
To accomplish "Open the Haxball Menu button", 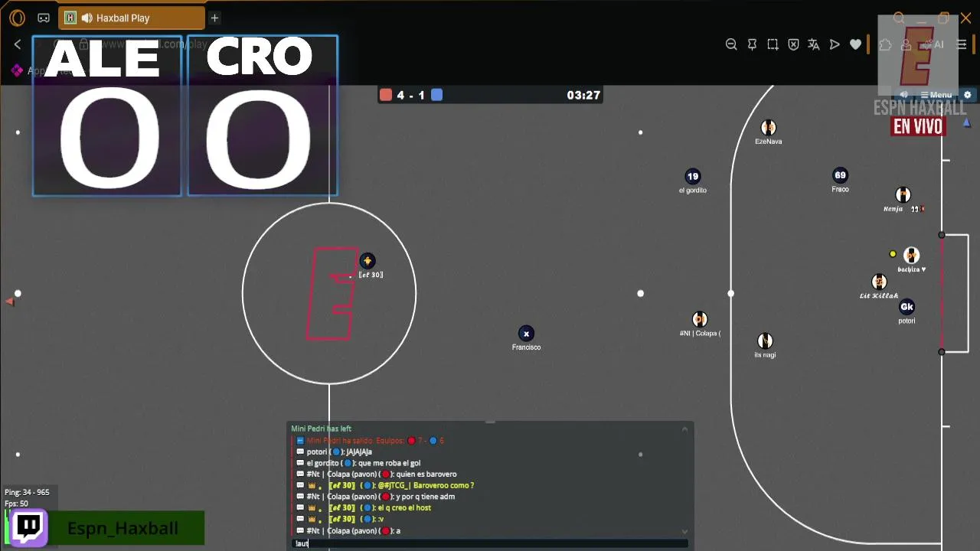I will point(936,95).
